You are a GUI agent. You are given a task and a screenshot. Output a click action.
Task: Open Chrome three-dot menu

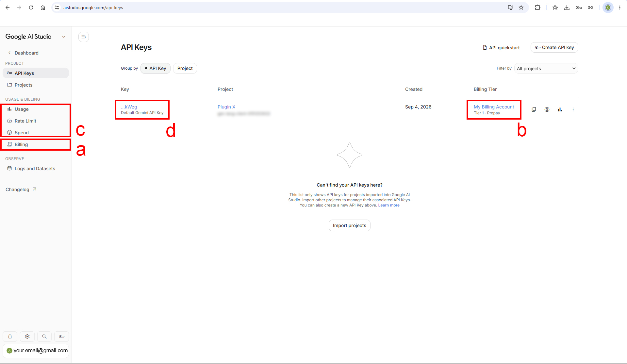(620, 8)
